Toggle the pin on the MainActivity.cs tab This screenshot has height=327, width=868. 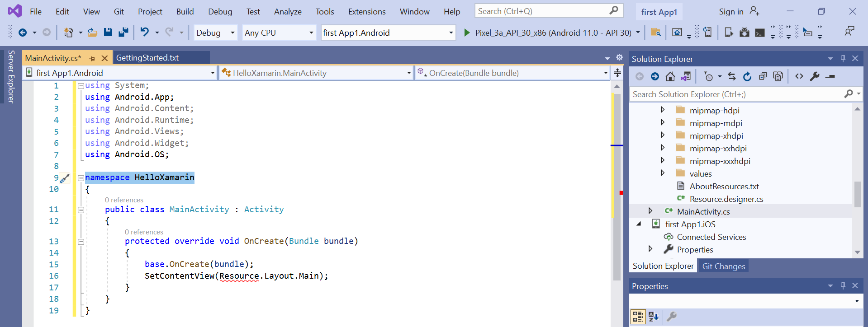[x=92, y=58]
